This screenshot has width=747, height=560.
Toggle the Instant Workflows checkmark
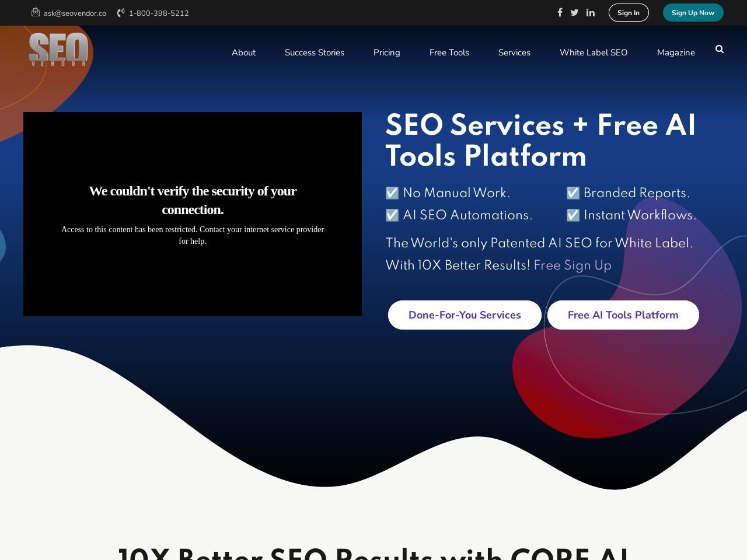point(573,215)
